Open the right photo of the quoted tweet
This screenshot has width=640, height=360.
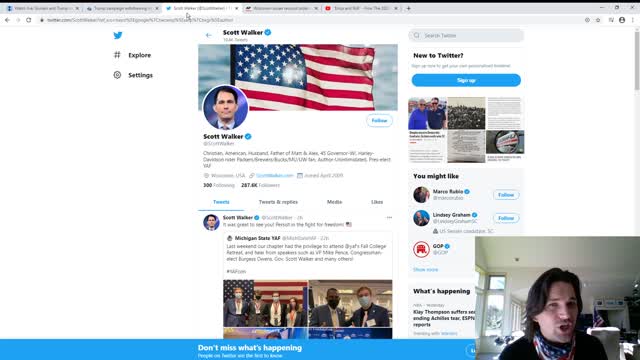[350, 303]
